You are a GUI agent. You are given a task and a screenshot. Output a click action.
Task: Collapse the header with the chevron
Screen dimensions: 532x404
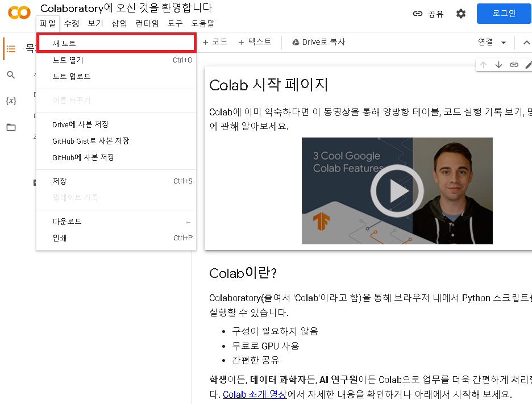click(x=526, y=41)
